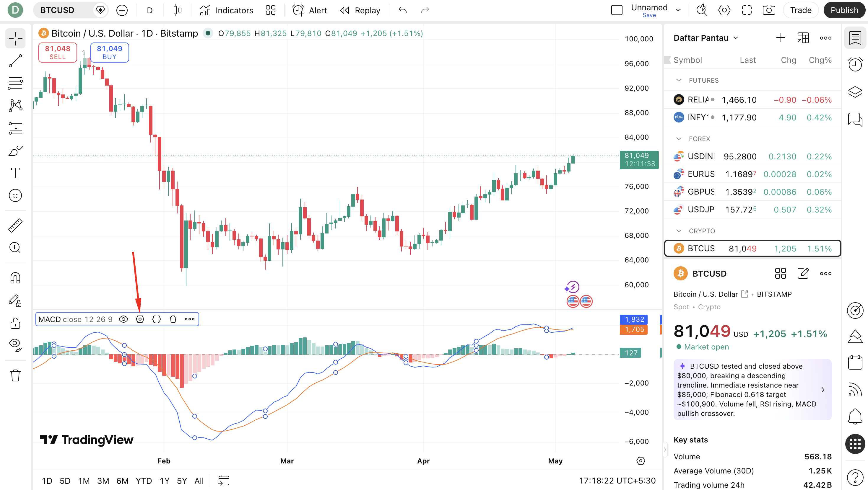868x490 pixels.
Task: Select the trend line drawing tool
Action: (15, 61)
